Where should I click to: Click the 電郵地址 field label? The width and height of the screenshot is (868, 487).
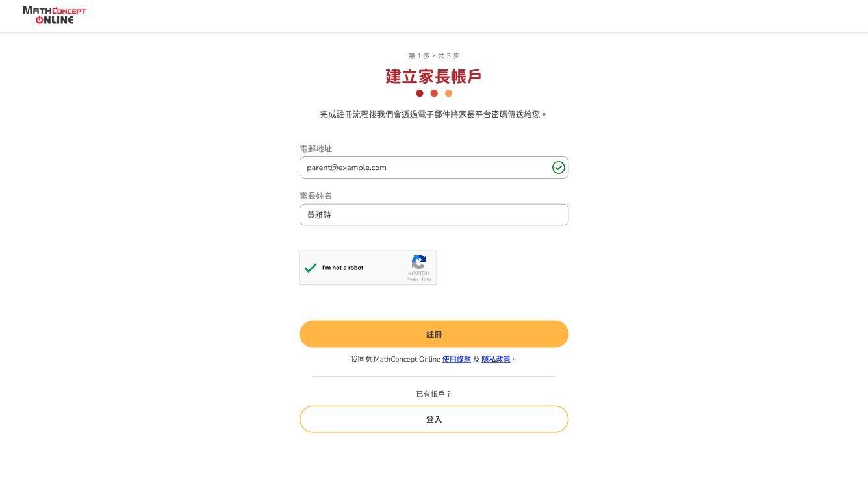pos(316,149)
